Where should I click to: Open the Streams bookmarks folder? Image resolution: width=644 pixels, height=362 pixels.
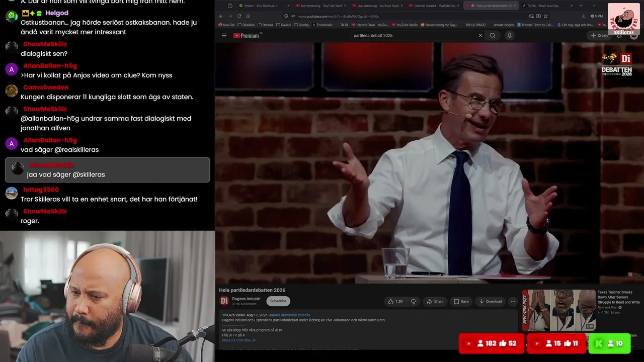click(265, 25)
